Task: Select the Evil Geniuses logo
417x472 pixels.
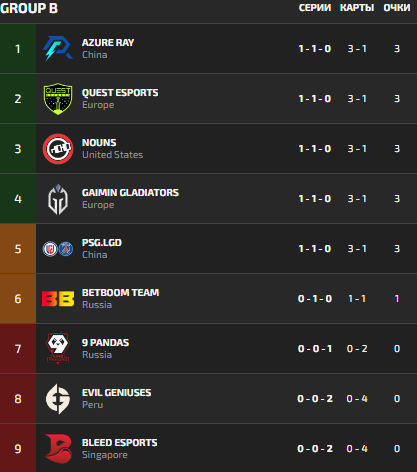Action: coord(58,399)
